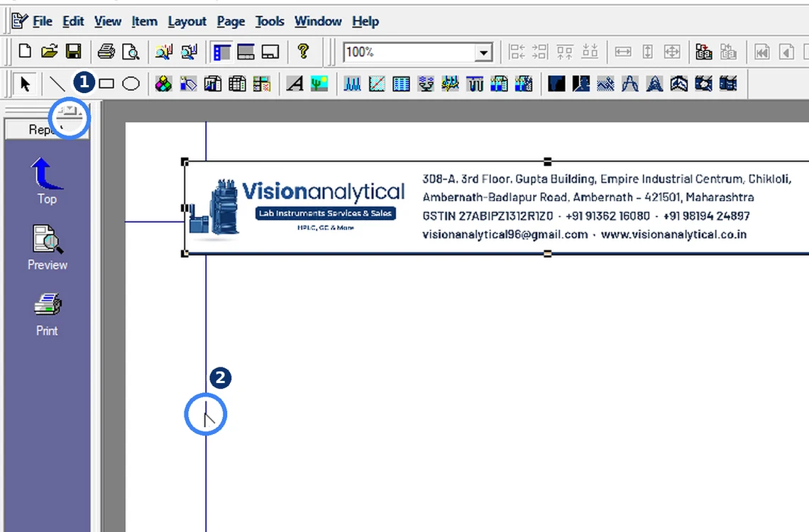Toggle the small window view button
809x532 pixels.
270,52
